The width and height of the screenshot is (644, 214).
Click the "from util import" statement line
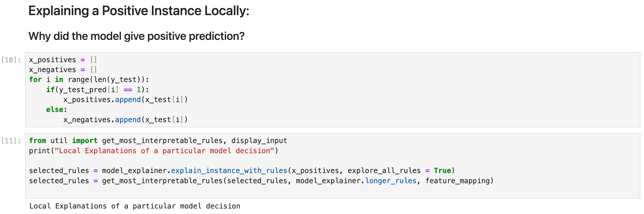pos(63,141)
